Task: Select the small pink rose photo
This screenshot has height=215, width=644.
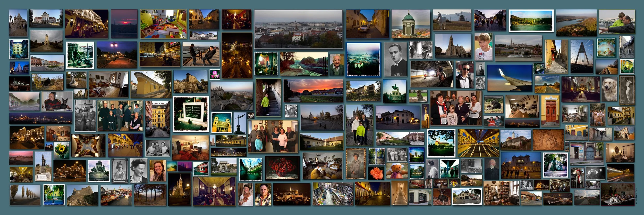Action: pyautogui.click(x=215, y=74)
